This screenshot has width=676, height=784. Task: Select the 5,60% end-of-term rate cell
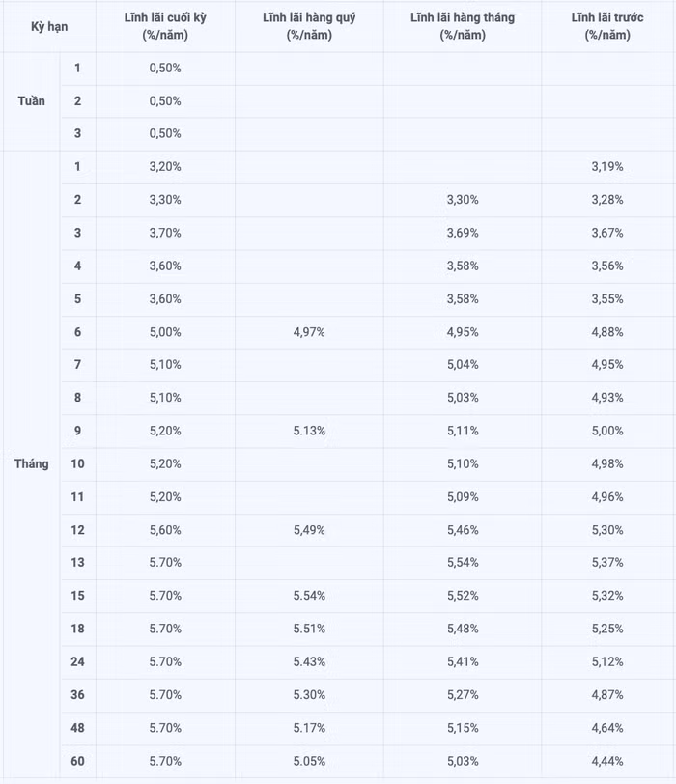pyautogui.click(x=165, y=530)
